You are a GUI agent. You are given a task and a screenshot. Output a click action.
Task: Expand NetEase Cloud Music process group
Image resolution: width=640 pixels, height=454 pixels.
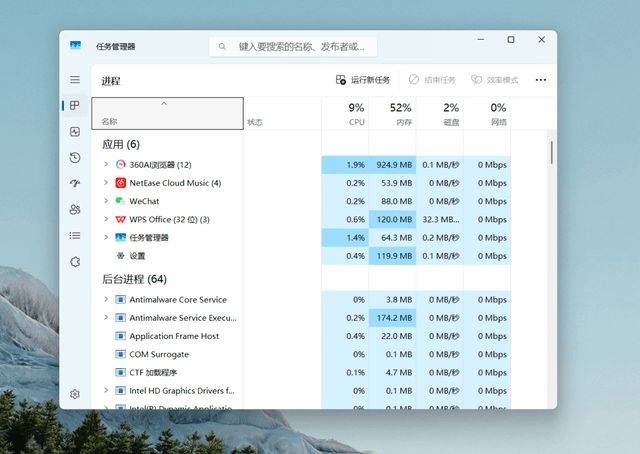[106, 183]
